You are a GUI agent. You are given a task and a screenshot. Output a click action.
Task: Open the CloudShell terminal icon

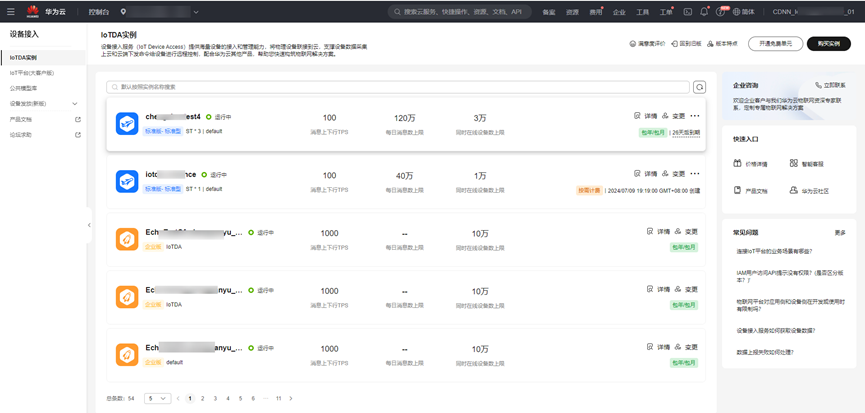[688, 12]
